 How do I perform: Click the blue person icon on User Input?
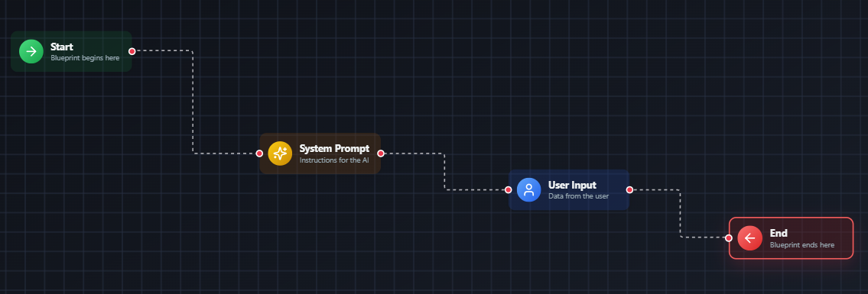(x=528, y=190)
